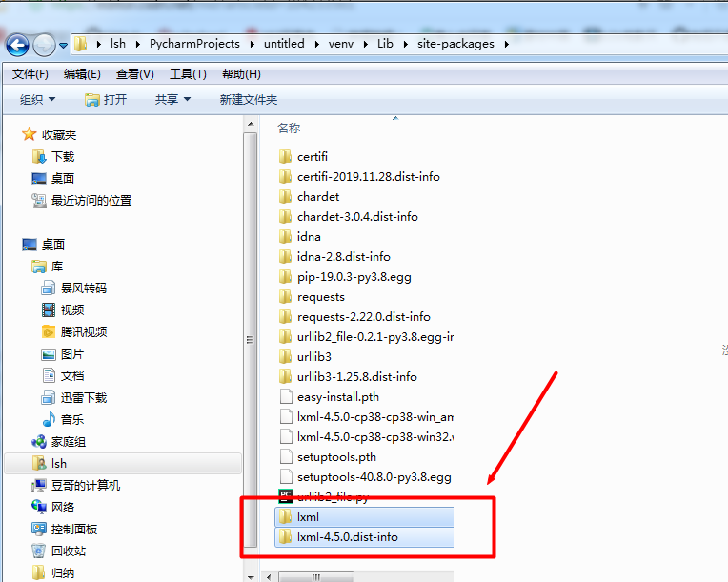728x582 pixels.
Task: Click the 家庭组 homegroup icon
Action: click(39, 441)
